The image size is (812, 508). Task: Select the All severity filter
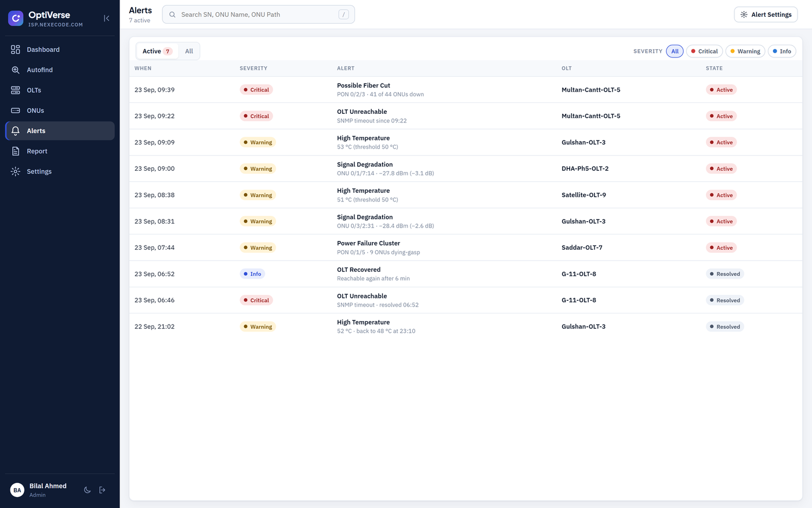pos(675,51)
